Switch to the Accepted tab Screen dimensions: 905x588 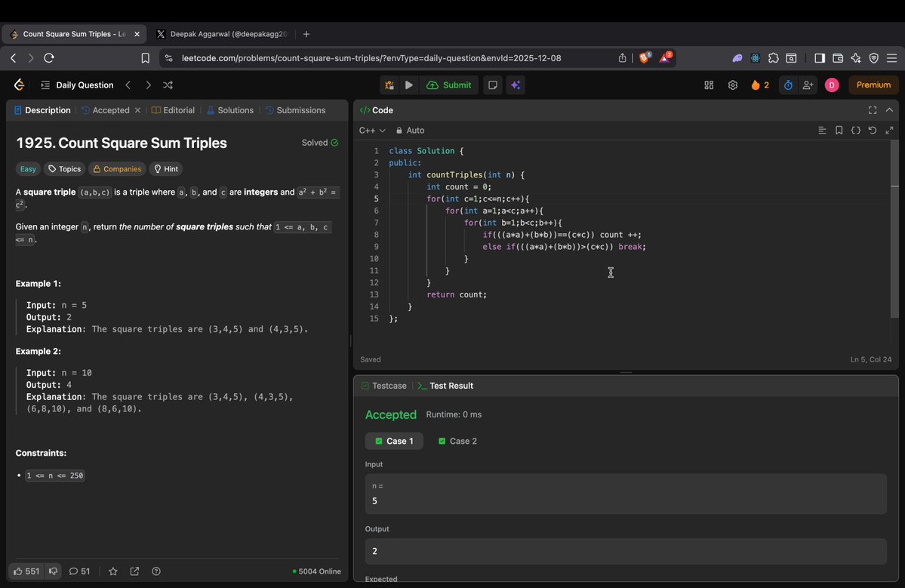pos(106,110)
